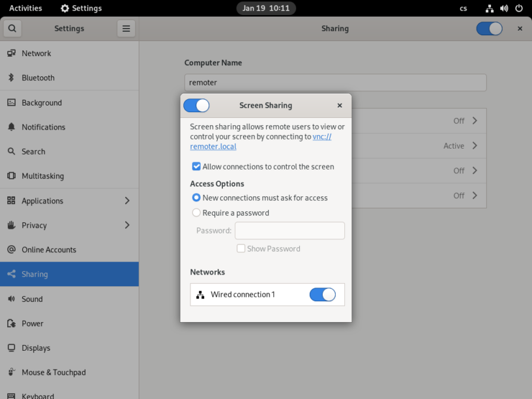
Task: Open Power settings from the sidebar
Action: [32, 323]
